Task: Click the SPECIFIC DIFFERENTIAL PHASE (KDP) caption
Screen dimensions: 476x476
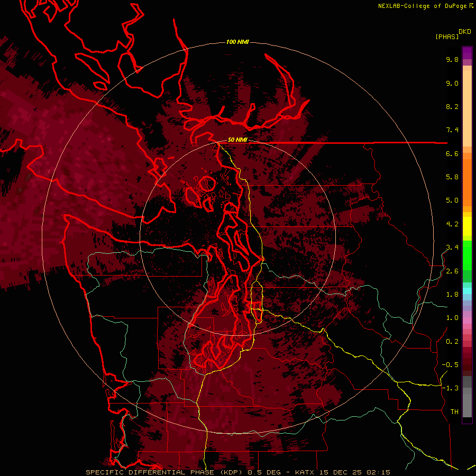Action: 165,472
